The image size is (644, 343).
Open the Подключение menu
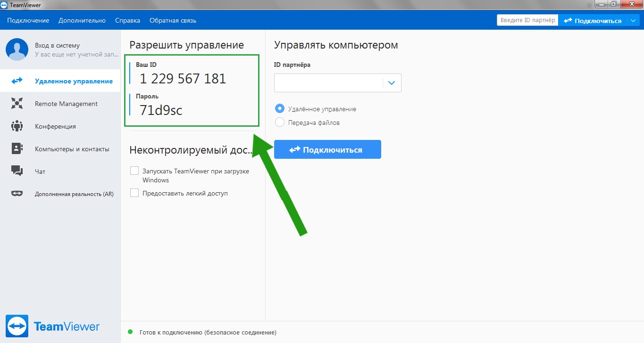tap(28, 20)
